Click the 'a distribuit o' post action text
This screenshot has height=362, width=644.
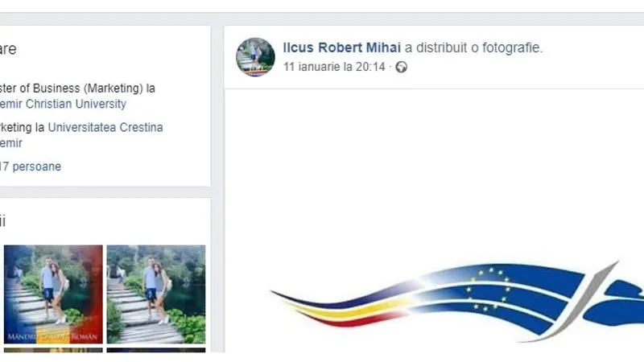(441, 47)
